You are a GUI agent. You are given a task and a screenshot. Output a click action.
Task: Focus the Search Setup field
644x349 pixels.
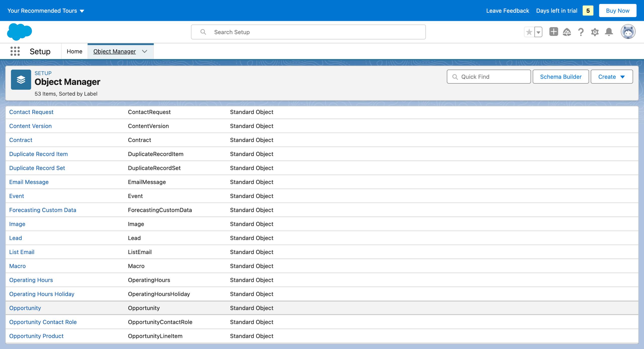pyautogui.click(x=308, y=32)
